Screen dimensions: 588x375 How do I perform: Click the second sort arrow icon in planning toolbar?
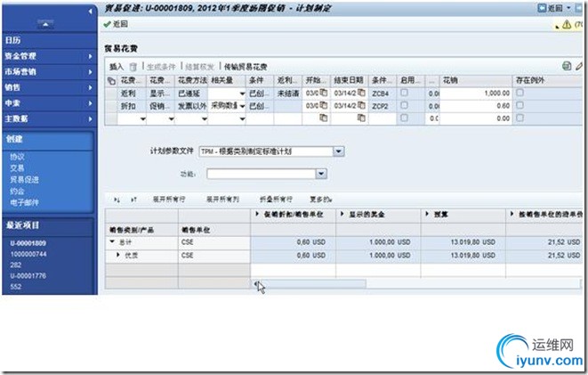[133, 200]
